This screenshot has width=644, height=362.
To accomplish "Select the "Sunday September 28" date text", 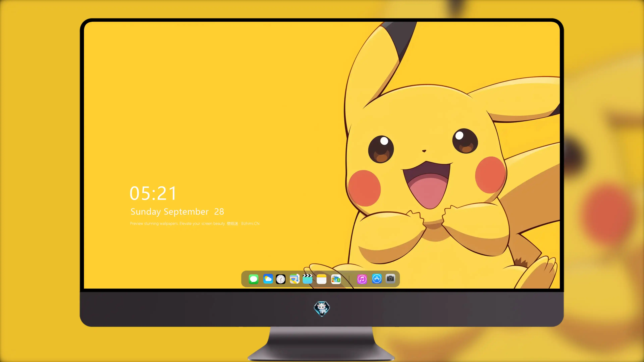I will (177, 212).
